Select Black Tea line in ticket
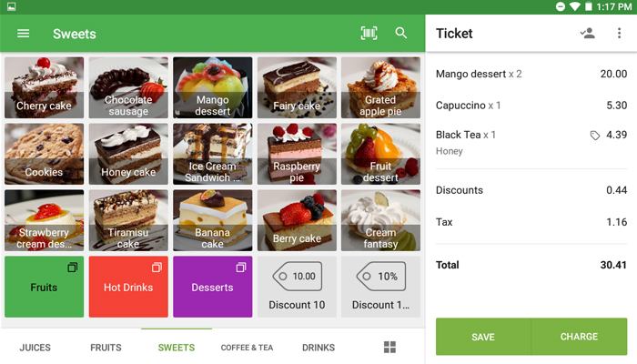637x364 pixels. click(531, 143)
